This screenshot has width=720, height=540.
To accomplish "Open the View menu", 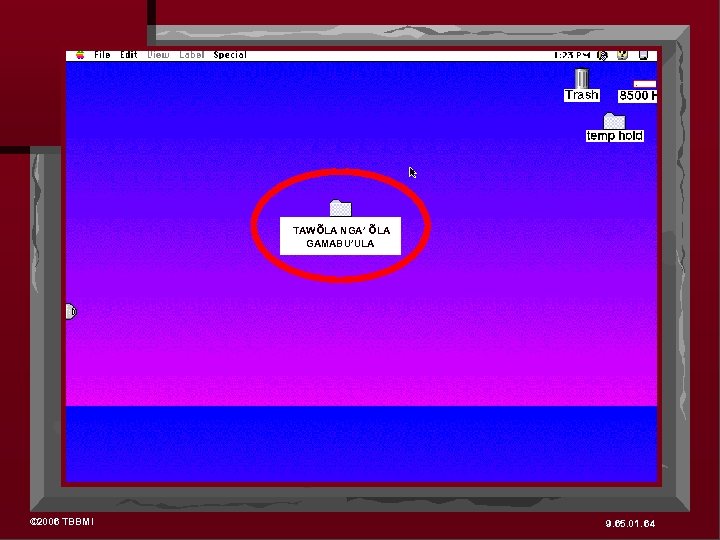I will 158,55.
